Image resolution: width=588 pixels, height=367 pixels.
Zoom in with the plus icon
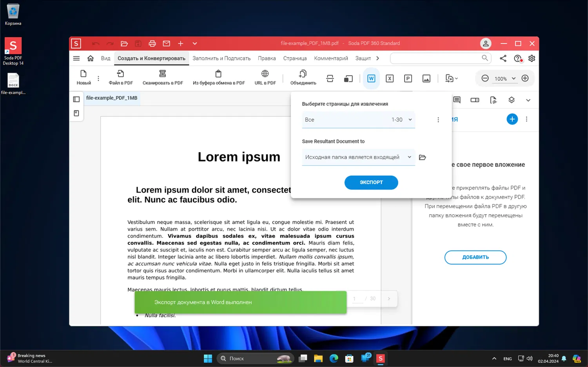click(525, 78)
